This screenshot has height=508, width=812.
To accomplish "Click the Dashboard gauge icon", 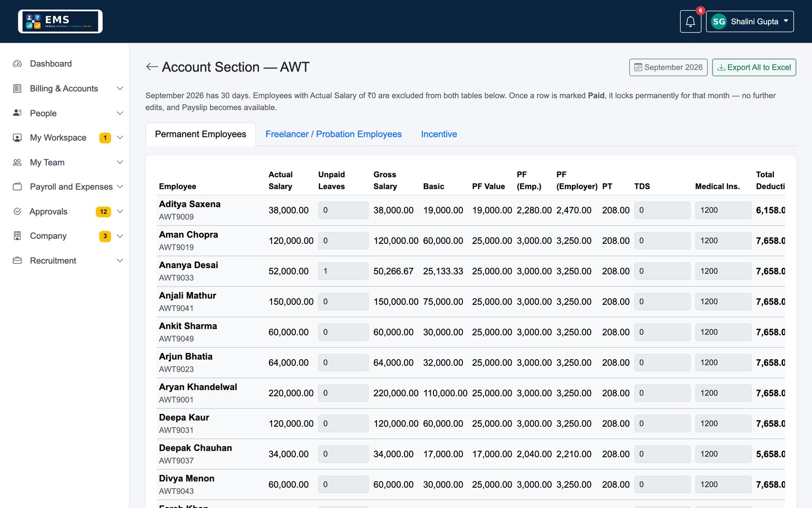I will point(17,63).
